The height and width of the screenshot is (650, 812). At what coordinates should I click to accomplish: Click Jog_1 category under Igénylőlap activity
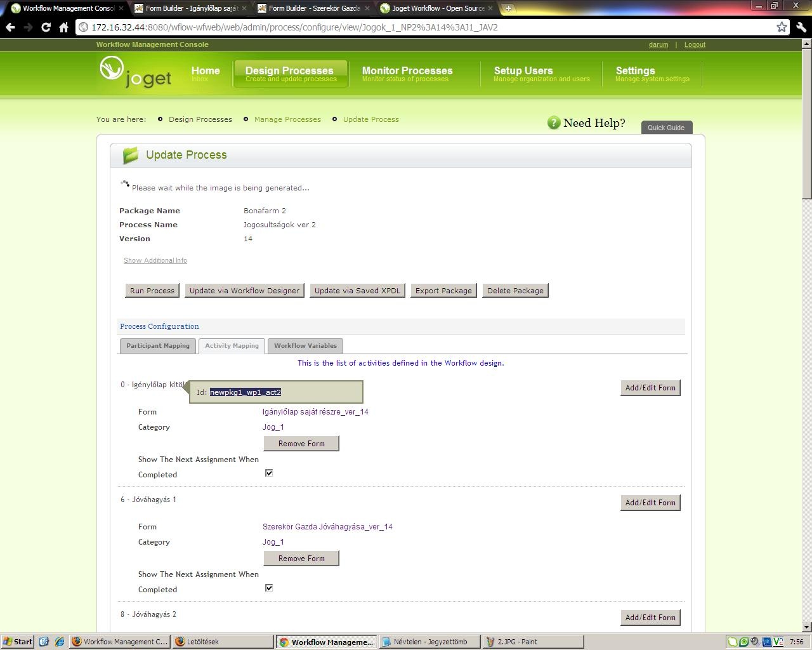click(x=273, y=427)
